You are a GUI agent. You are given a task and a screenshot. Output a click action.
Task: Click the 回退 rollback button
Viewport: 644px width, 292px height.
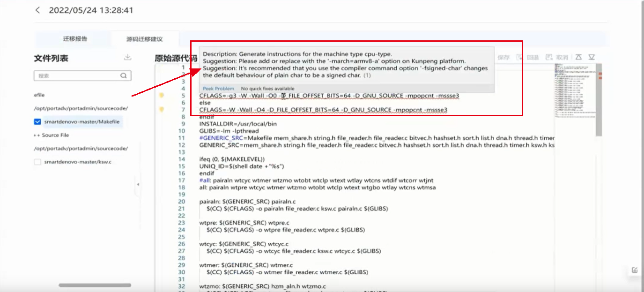(x=533, y=57)
